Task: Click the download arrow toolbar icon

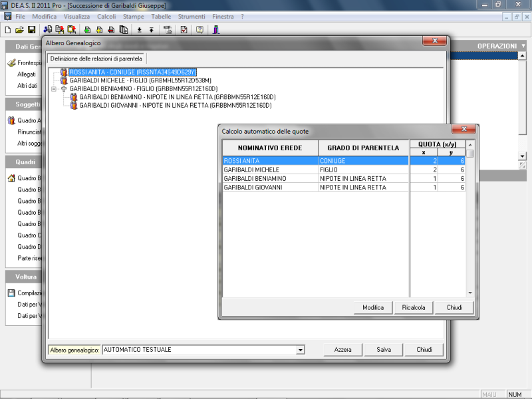Action: click(x=139, y=29)
